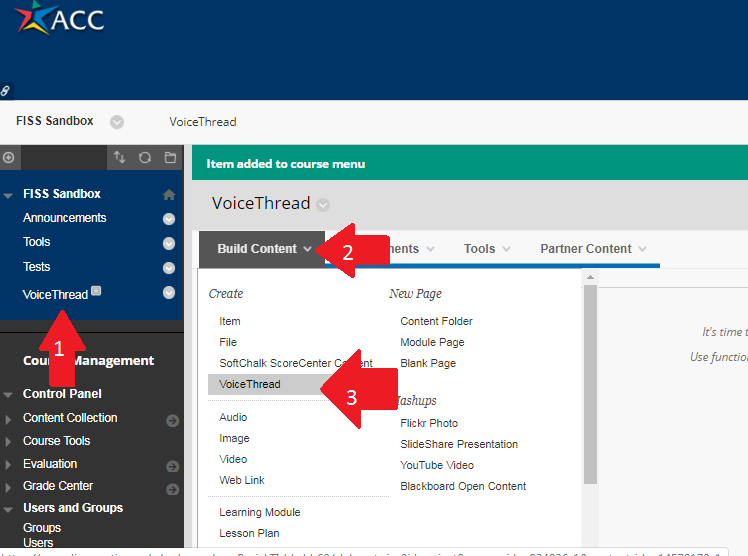
Task: Click the Grade Center go arrow icon
Action: tap(173, 489)
